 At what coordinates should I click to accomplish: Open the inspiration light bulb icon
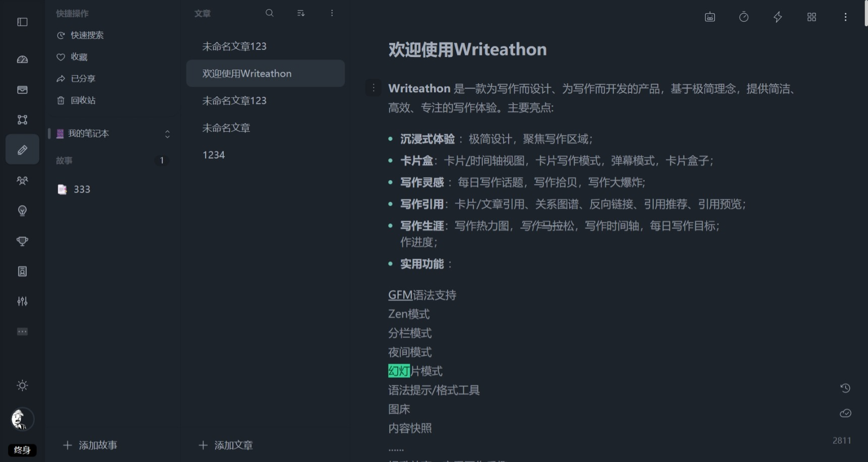pyautogui.click(x=22, y=211)
